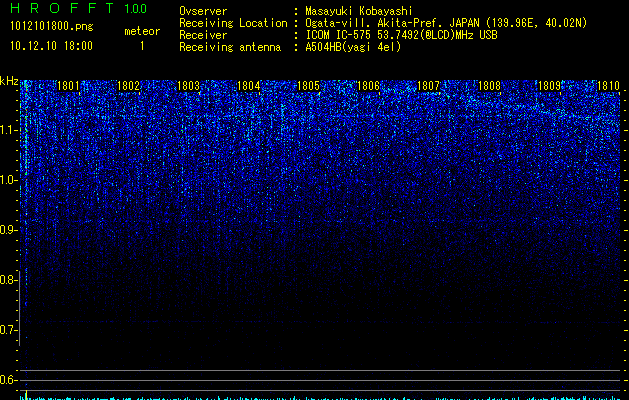The width and height of the screenshot is (629, 400).
Task: Click the 'Ovserver' field label
Action: pyautogui.click(x=203, y=11)
